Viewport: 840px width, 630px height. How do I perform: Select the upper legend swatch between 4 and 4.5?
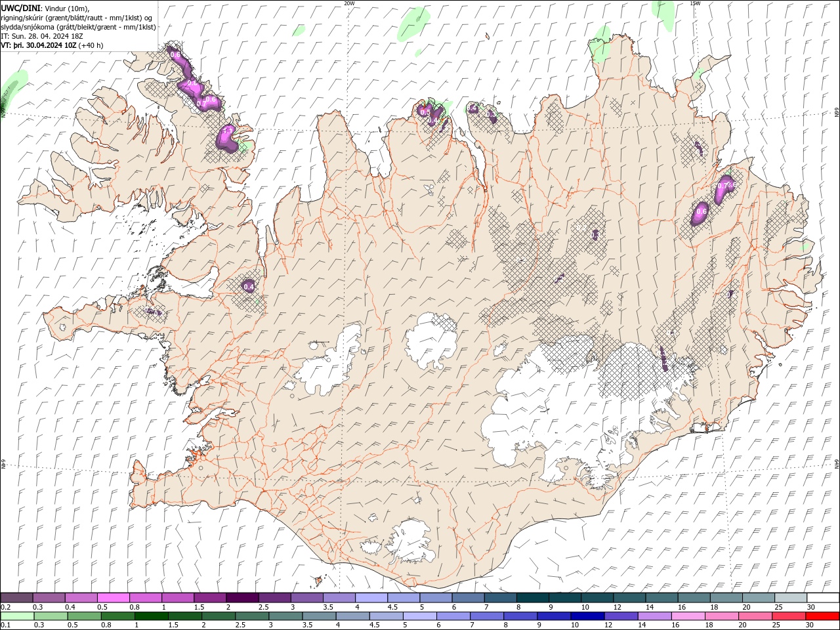click(371, 597)
